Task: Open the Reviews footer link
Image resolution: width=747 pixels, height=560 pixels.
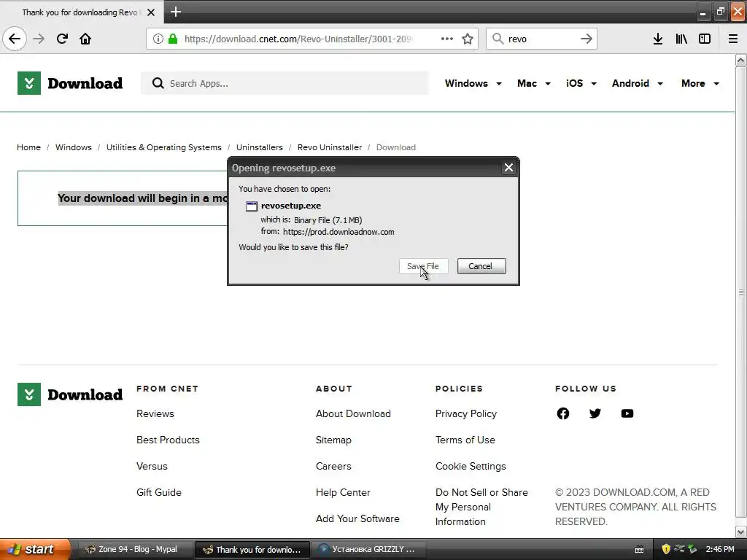Action: coord(155,414)
